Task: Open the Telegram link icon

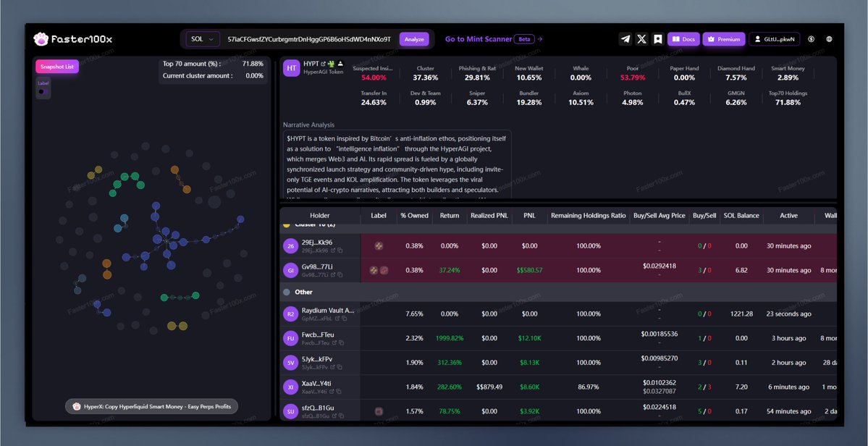Action: pyautogui.click(x=625, y=39)
